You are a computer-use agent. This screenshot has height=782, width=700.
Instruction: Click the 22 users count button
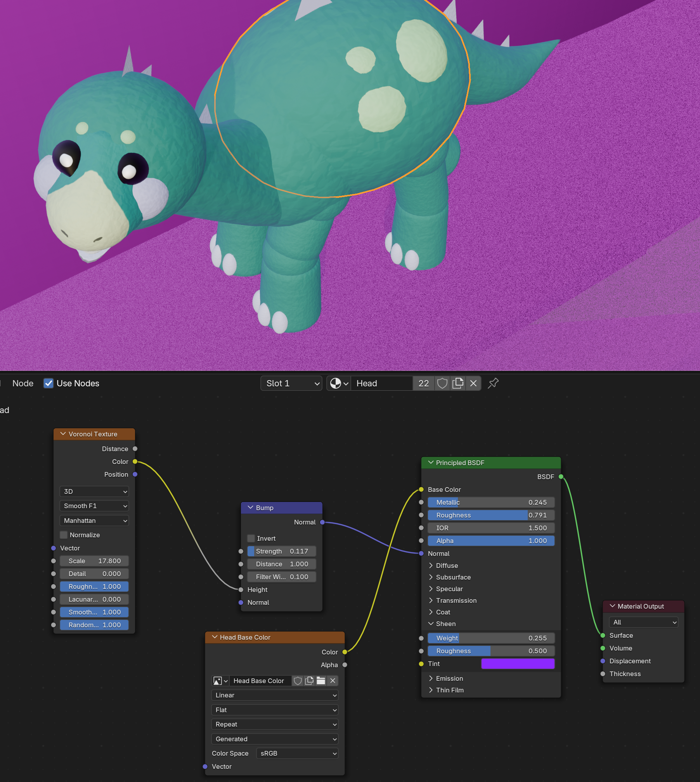[423, 383]
